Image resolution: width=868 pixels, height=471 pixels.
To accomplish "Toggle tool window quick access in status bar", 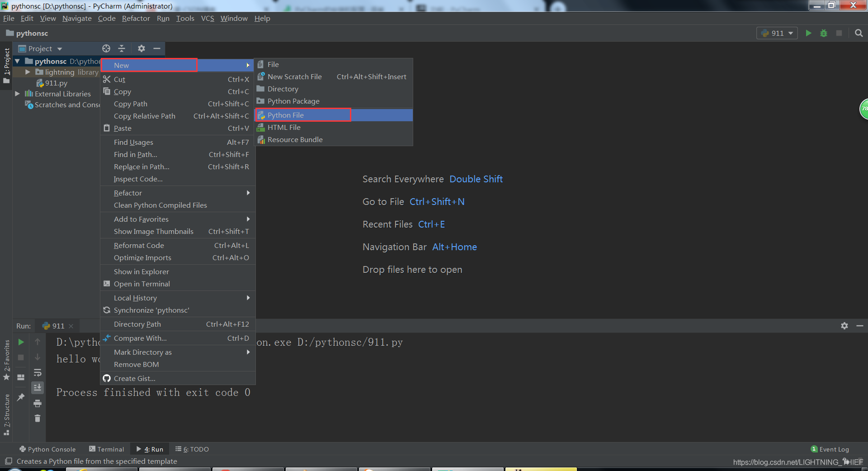I will (x=8, y=461).
